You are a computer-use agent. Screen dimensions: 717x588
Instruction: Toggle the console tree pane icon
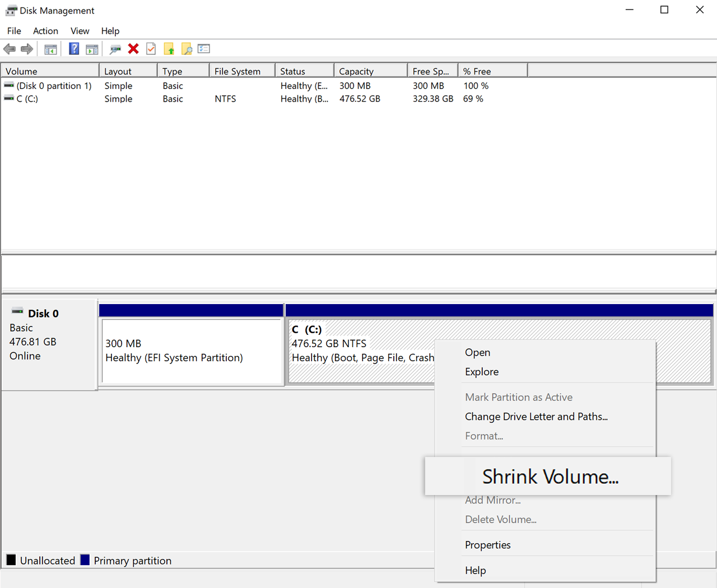(50, 49)
